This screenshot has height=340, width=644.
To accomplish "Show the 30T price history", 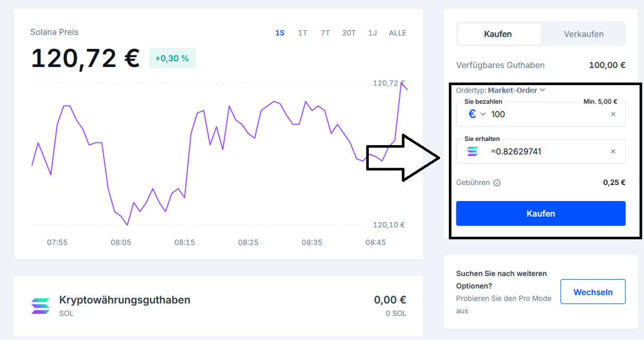I will tap(349, 33).
